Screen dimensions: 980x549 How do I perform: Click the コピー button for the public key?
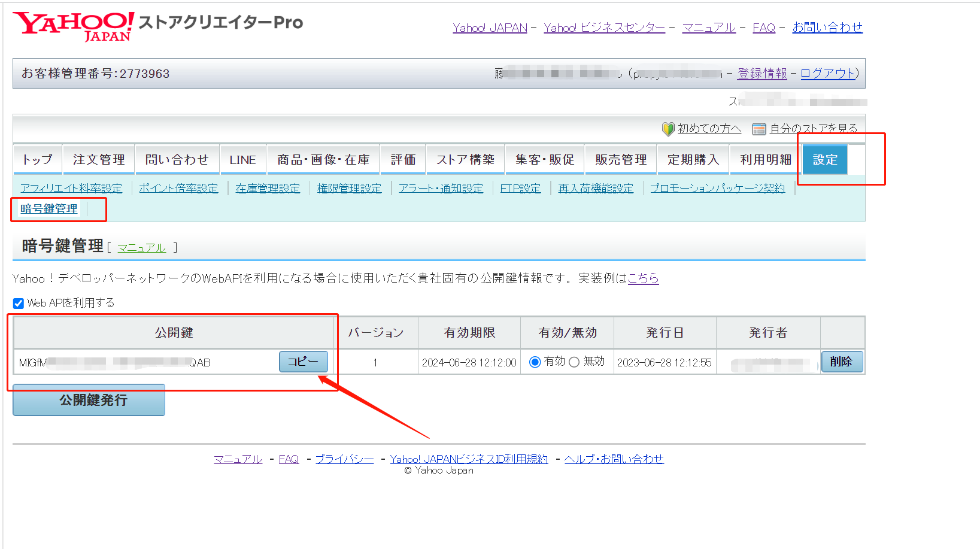[x=304, y=362]
